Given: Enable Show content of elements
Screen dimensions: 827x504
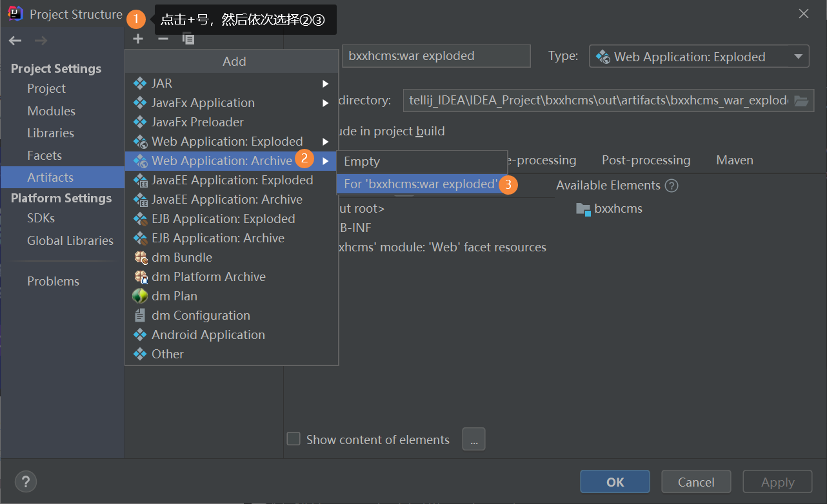Looking at the screenshot, I should (x=294, y=438).
